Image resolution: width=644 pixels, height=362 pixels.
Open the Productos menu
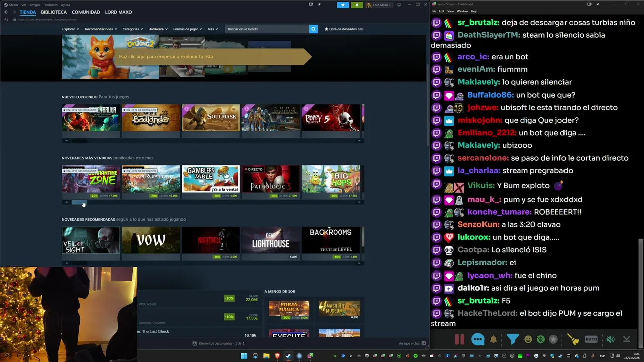pos(50,5)
